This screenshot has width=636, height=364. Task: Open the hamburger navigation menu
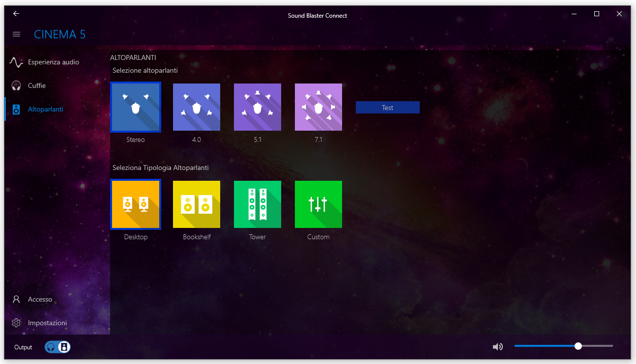click(16, 34)
